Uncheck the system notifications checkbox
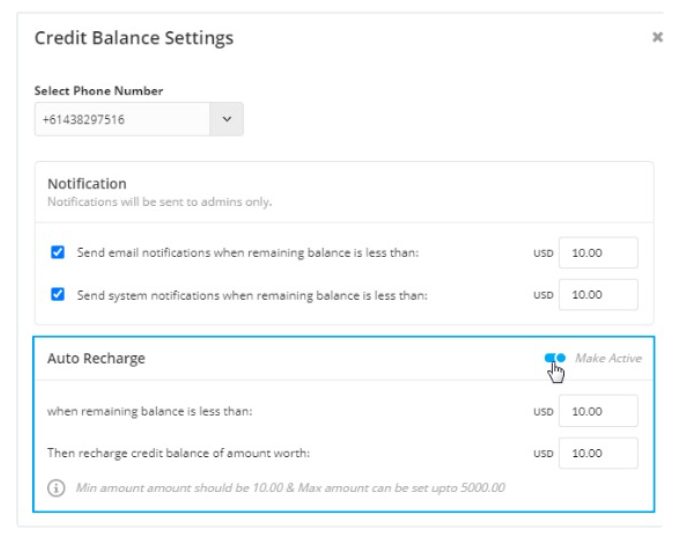The image size is (676, 537). click(58, 294)
